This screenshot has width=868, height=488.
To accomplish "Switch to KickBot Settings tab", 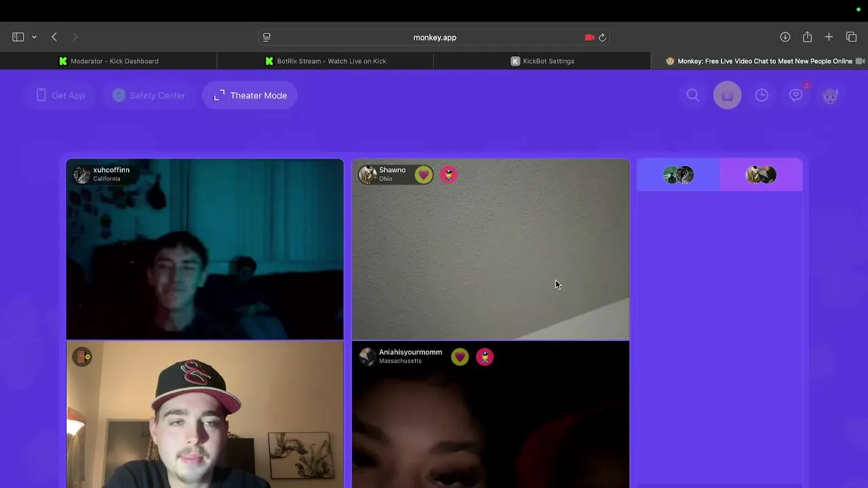I will pyautogui.click(x=542, y=61).
